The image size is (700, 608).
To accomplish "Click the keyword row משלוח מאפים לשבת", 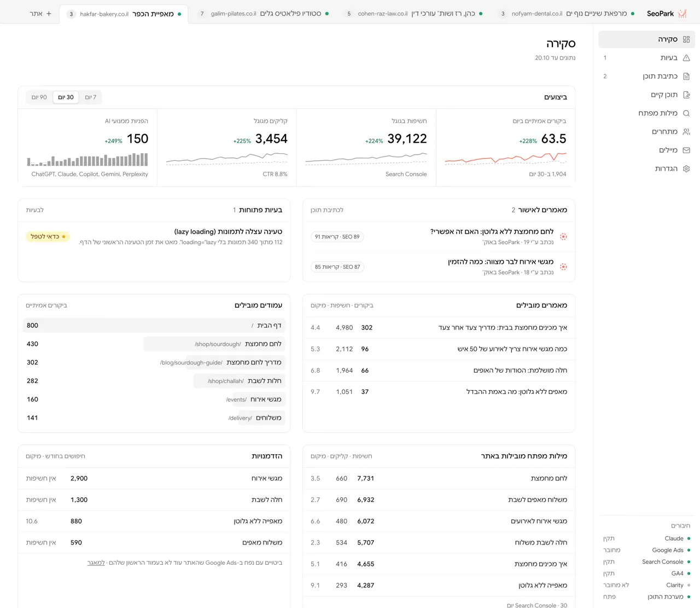I will tap(439, 500).
